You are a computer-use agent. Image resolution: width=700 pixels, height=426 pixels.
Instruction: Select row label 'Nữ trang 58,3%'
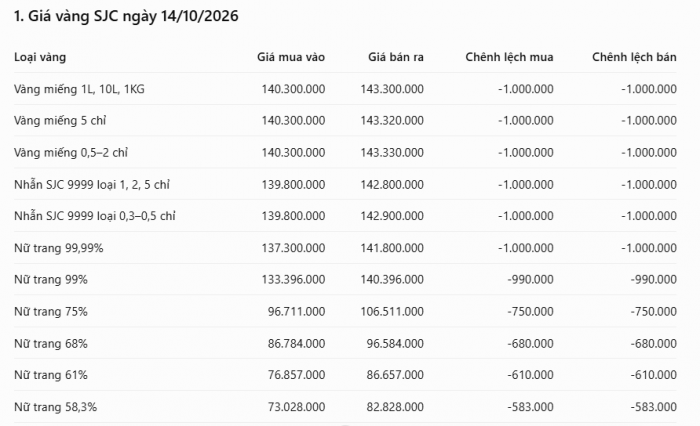[55, 407]
